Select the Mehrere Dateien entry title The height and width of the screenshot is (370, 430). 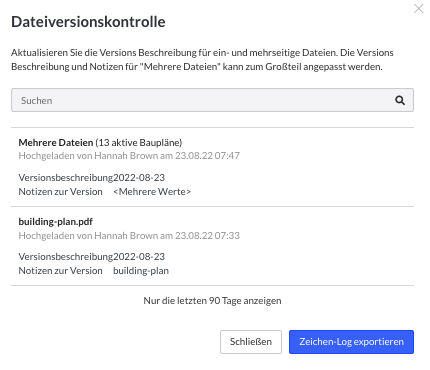click(x=56, y=143)
